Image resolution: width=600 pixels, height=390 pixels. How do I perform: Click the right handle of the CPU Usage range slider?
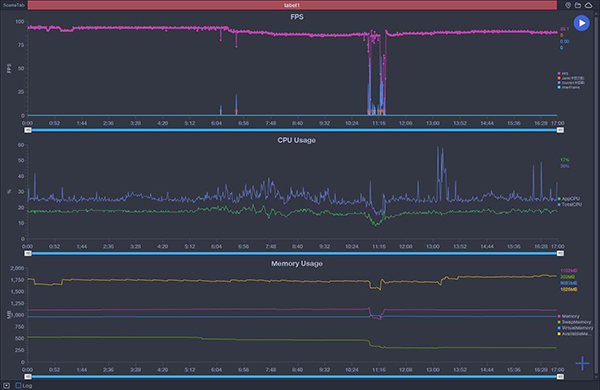point(560,253)
